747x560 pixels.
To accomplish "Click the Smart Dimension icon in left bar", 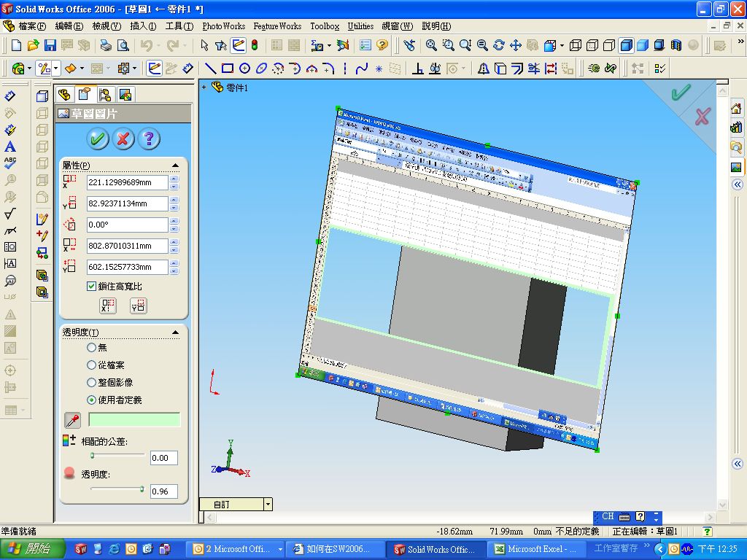I will pos(10,96).
